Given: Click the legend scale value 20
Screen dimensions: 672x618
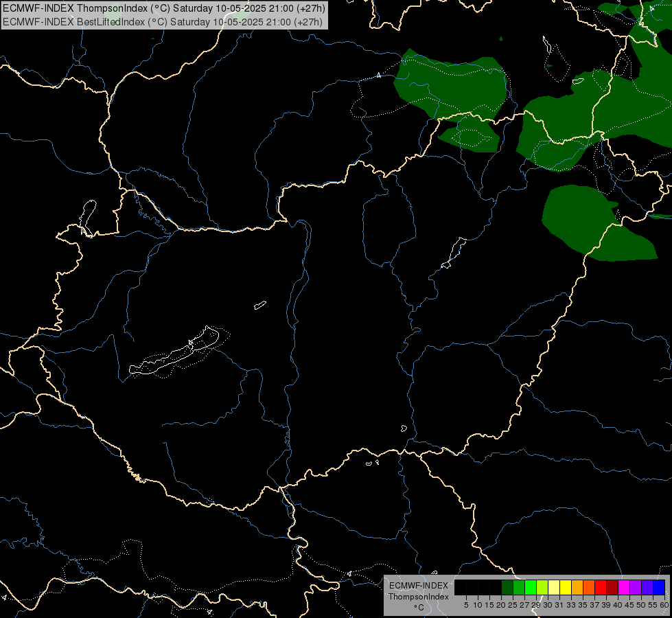Looking at the screenshot, I should [501, 605].
